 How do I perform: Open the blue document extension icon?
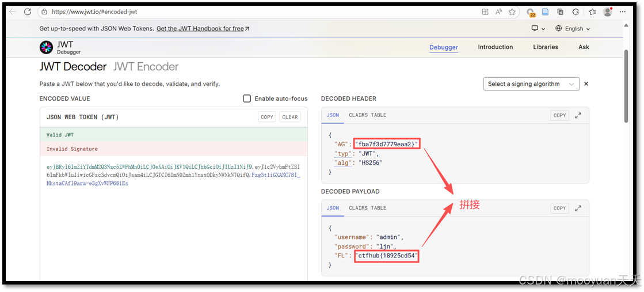(x=545, y=12)
